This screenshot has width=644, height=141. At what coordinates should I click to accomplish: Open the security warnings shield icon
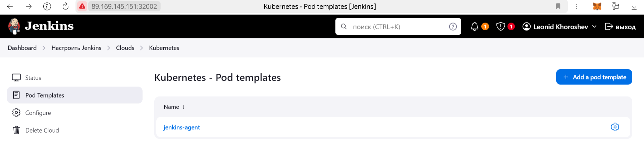click(500, 27)
